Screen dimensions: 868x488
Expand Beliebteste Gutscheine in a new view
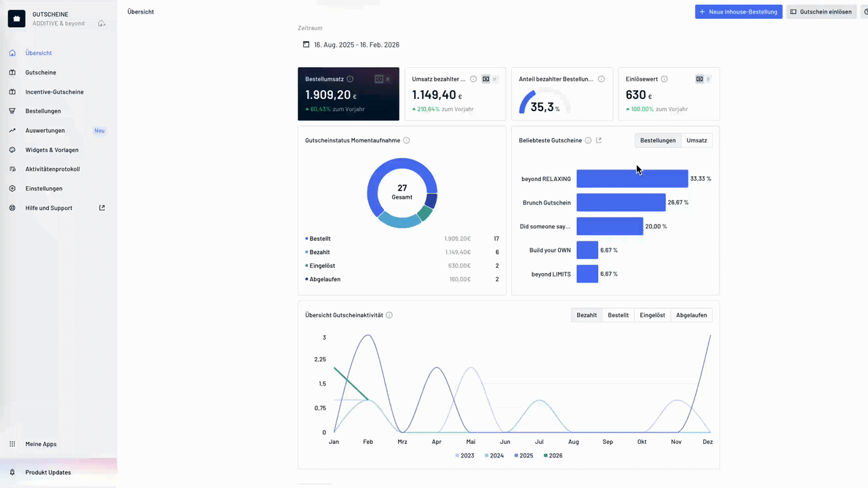point(599,140)
